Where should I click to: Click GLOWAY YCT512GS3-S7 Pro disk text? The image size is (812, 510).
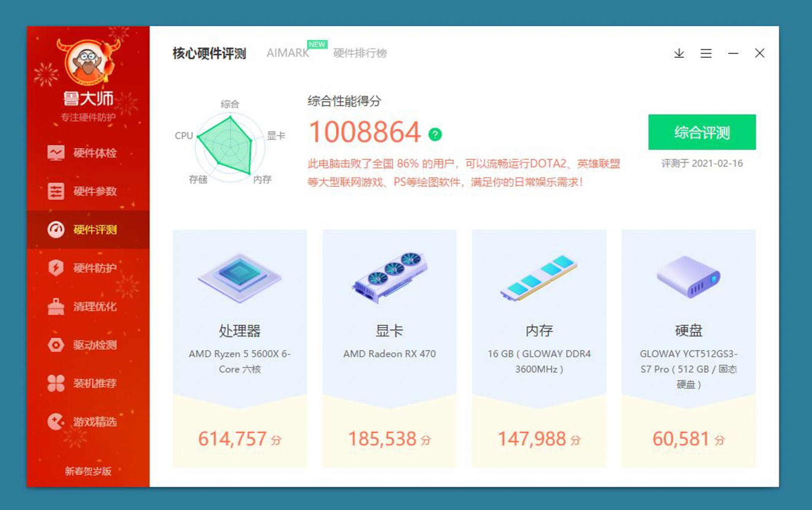click(689, 369)
